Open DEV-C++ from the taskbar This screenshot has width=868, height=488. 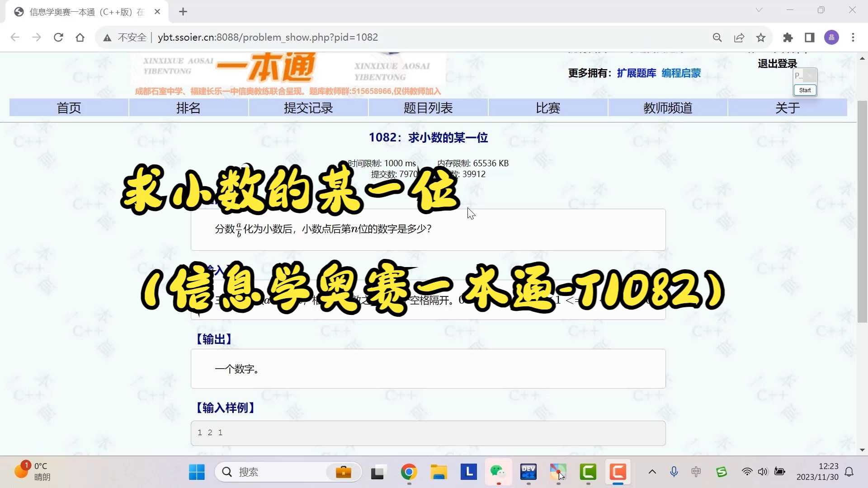click(x=528, y=472)
